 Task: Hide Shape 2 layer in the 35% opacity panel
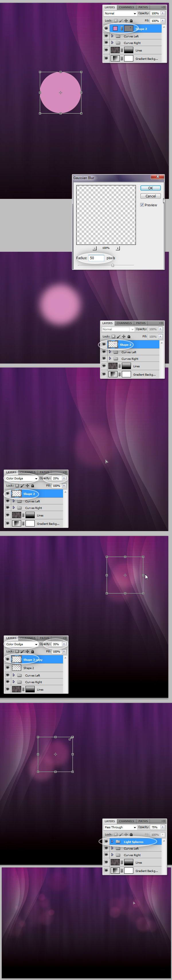(7, 668)
